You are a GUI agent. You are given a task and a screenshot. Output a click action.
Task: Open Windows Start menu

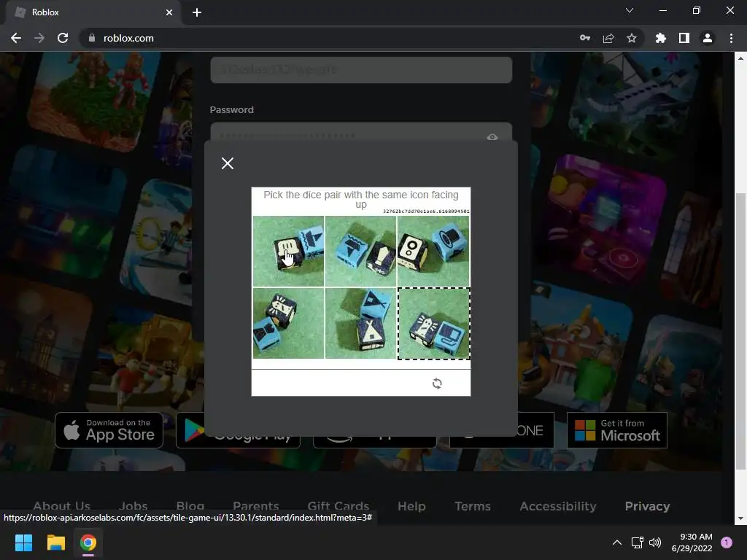point(23,542)
